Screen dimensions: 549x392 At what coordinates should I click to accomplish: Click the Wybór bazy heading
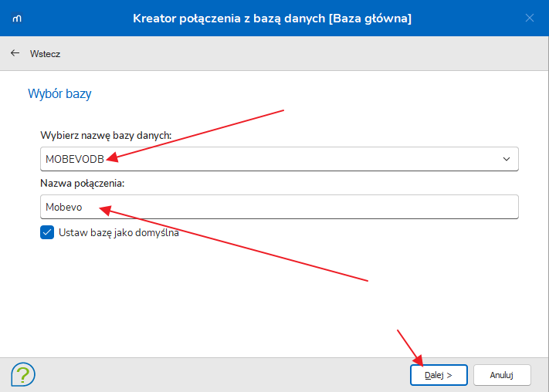(x=59, y=94)
